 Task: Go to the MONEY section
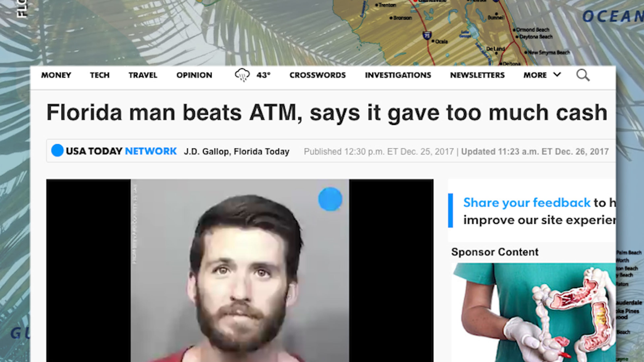click(x=56, y=75)
